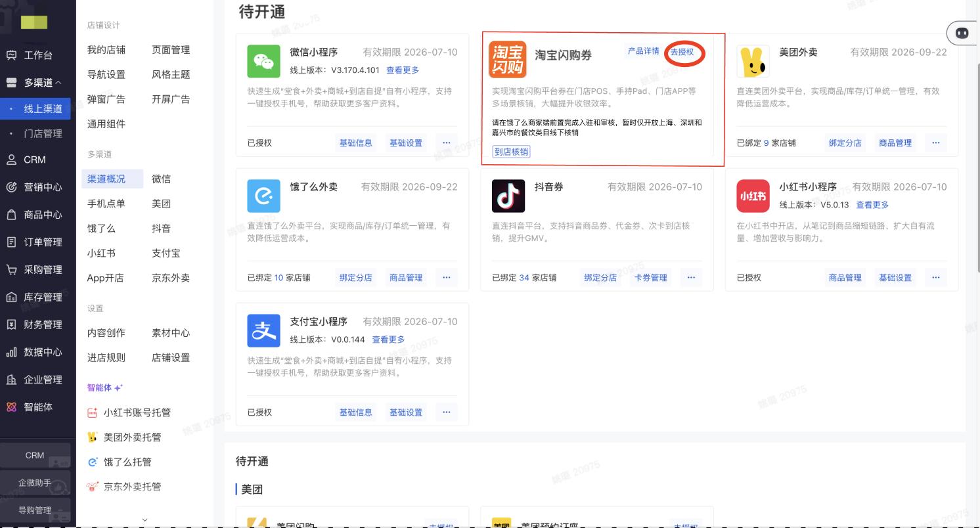Click 查看更多 link for WeChat version
Image resolution: width=980 pixels, height=528 pixels.
[x=403, y=70]
